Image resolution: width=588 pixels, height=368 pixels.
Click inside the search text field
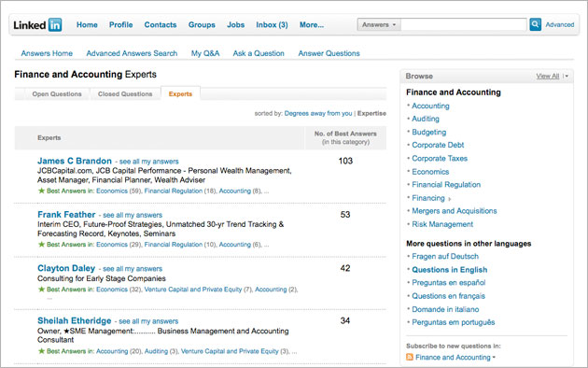click(x=464, y=25)
